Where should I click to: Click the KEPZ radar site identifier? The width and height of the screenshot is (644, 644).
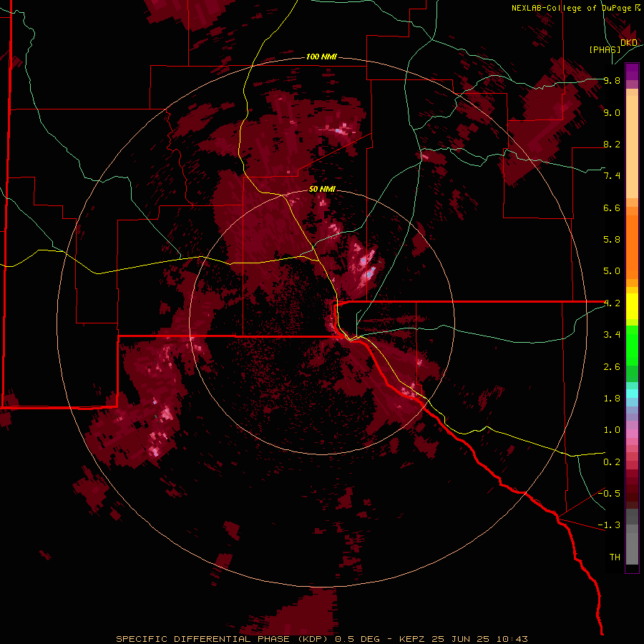click(413, 639)
